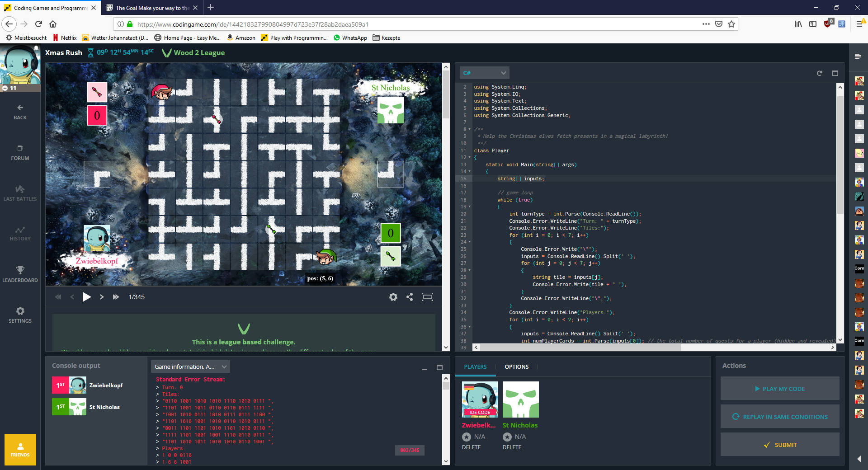The width and height of the screenshot is (868, 470).
Task: Maximize the console output panel
Action: [439, 367]
